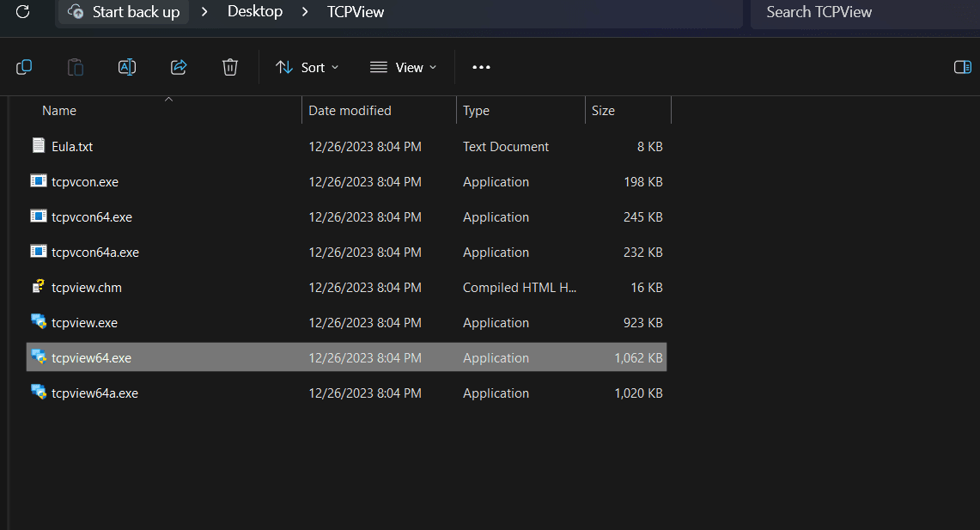The width and height of the screenshot is (980, 530).
Task: Select tcpvcon64.exe file name
Action: pyautogui.click(x=92, y=216)
